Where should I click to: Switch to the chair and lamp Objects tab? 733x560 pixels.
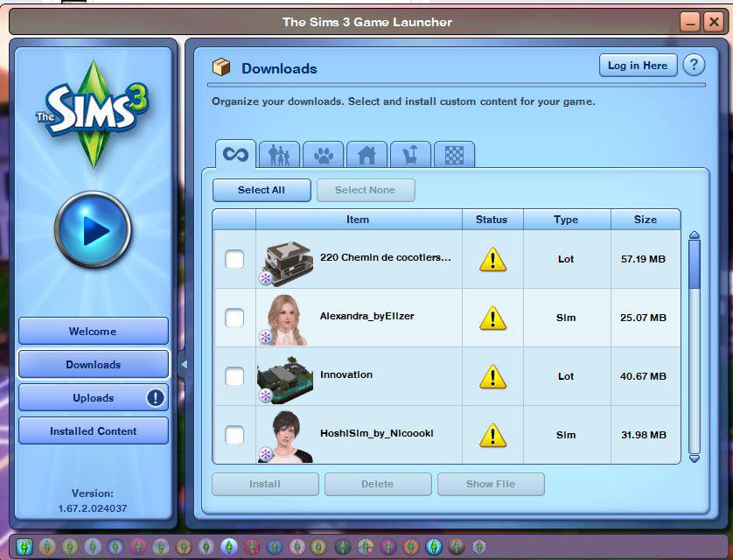[x=410, y=154]
